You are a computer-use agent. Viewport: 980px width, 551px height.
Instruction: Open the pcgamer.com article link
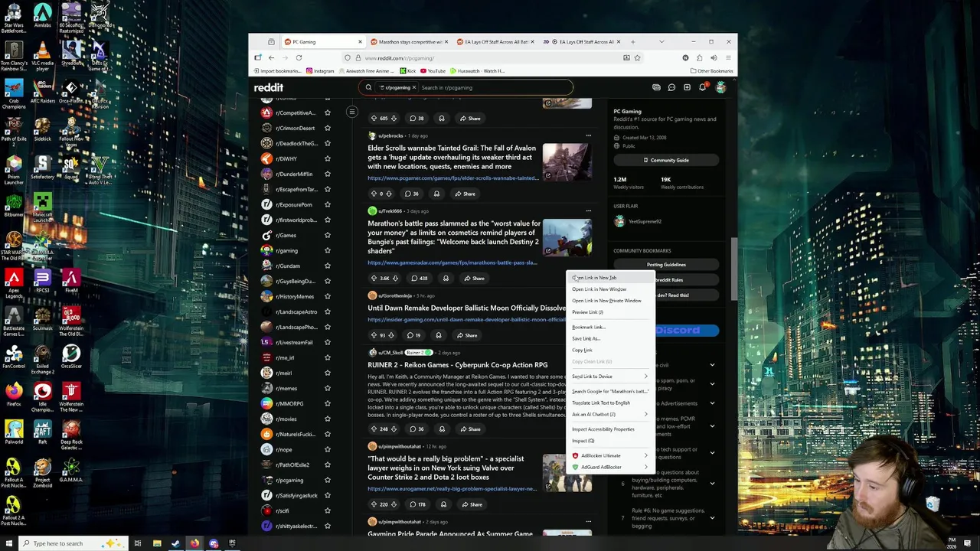point(453,178)
